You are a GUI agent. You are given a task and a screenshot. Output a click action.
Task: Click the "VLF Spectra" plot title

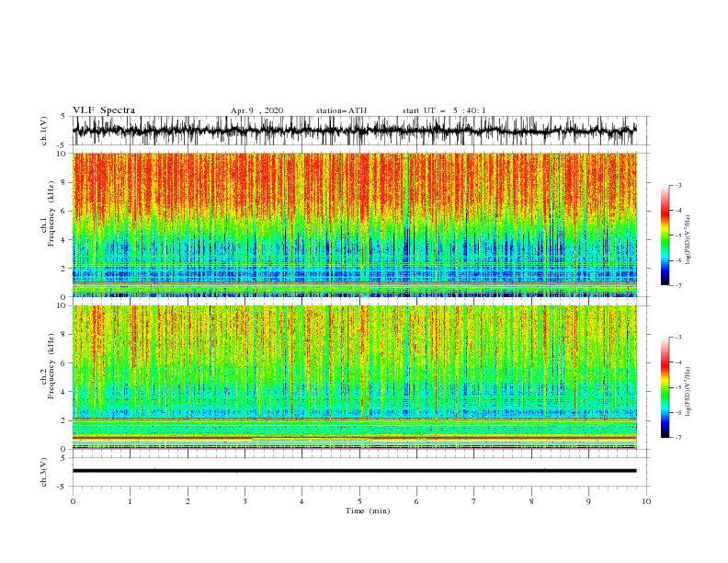tap(104, 110)
